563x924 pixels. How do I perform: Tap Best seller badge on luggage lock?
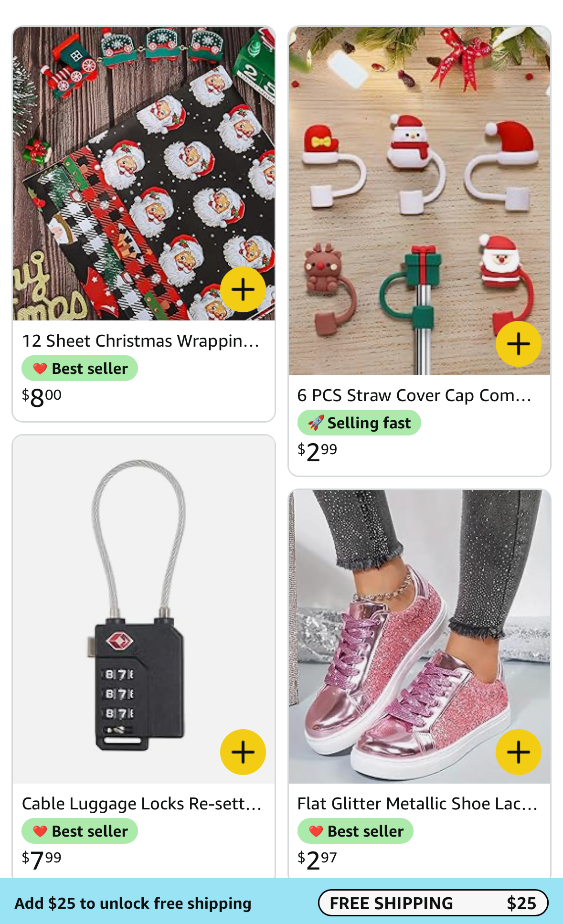pos(80,831)
